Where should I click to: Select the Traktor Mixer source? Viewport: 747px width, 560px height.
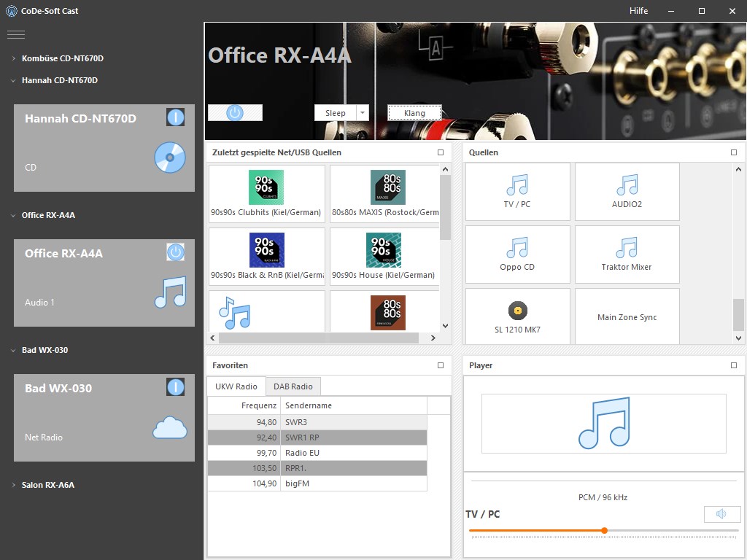[627, 254]
